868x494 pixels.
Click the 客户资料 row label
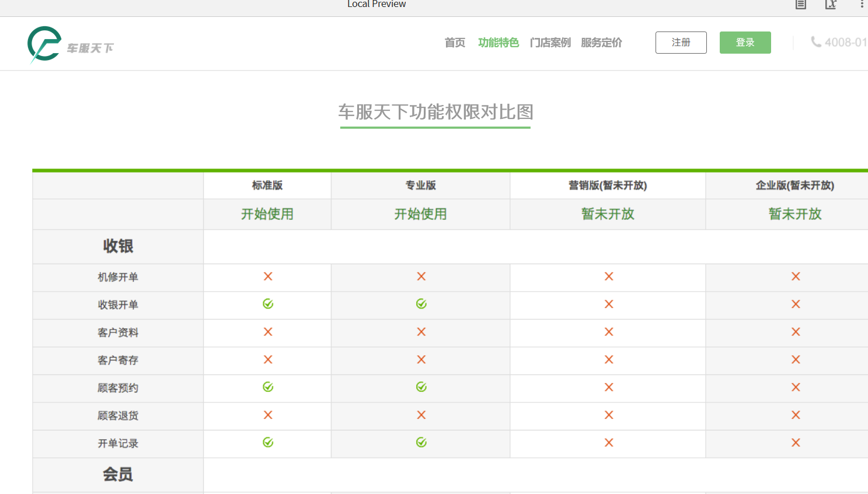coord(118,332)
